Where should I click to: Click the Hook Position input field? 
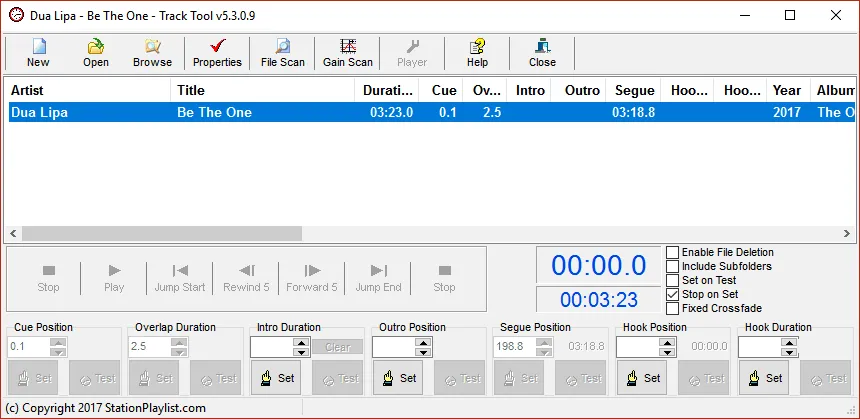tap(638, 347)
